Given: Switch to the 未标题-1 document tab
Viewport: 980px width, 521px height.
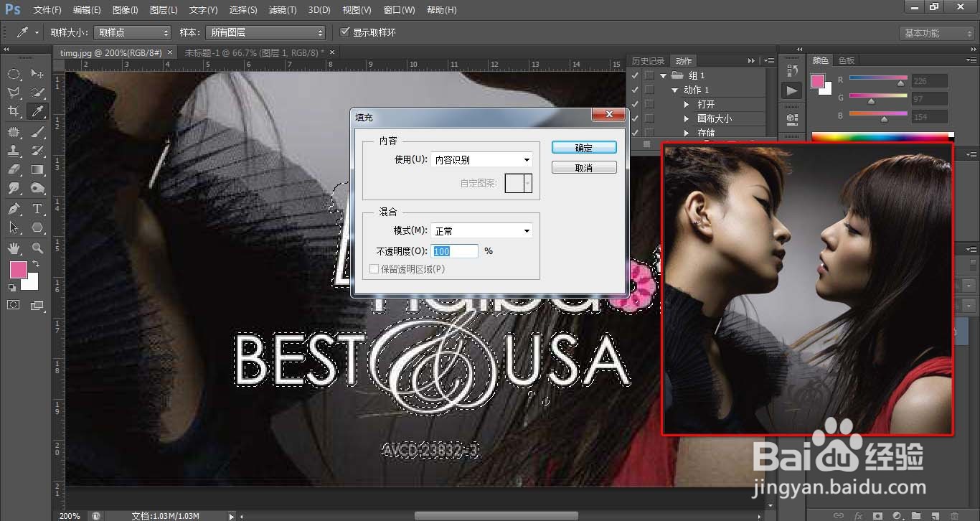Looking at the screenshot, I should [255, 52].
